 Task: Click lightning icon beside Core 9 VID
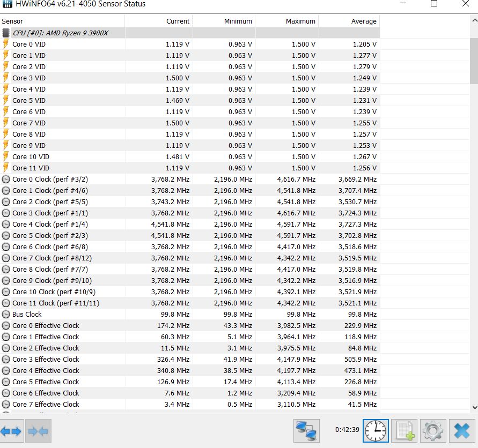tap(5, 146)
